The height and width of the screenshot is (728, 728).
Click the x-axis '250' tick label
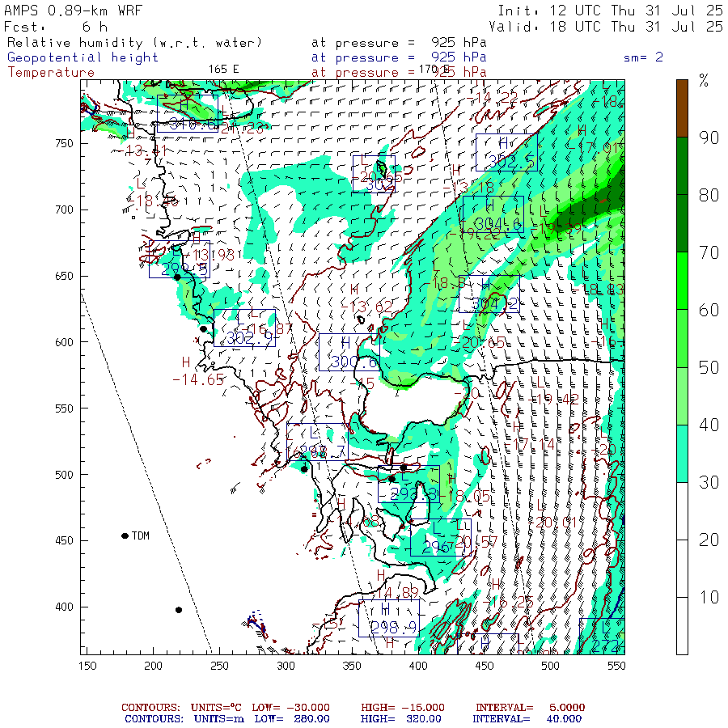pyautogui.click(x=219, y=666)
